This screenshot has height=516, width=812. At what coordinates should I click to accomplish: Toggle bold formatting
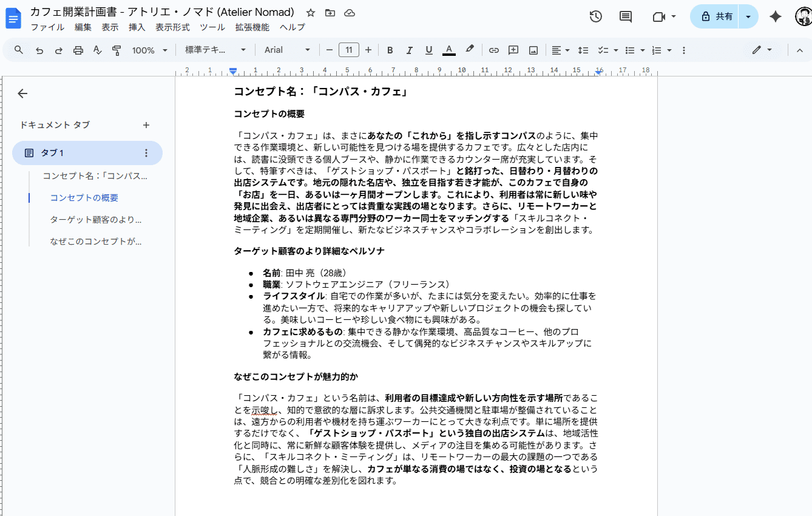pos(390,50)
